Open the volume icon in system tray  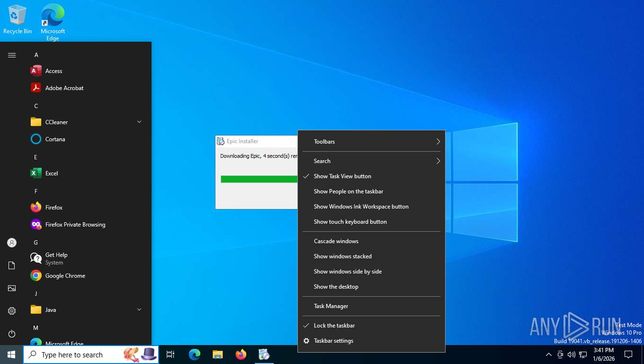click(x=572, y=355)
